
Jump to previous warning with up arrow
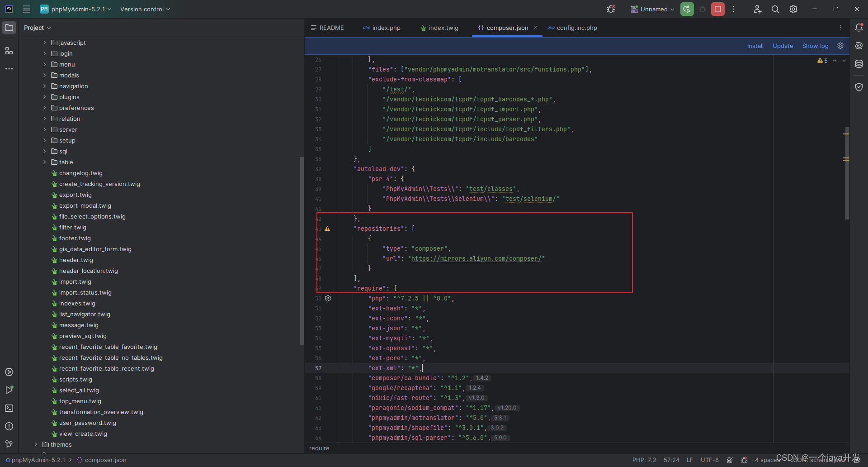[835, 61]
